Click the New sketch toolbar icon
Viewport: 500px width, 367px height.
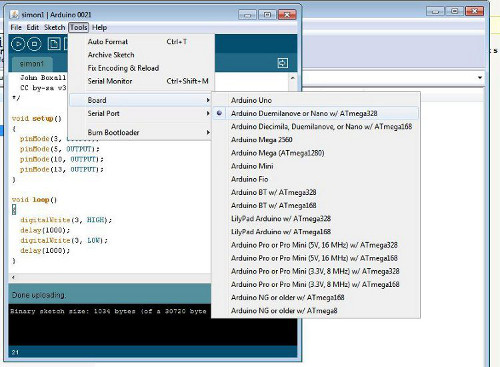[54, 44]
